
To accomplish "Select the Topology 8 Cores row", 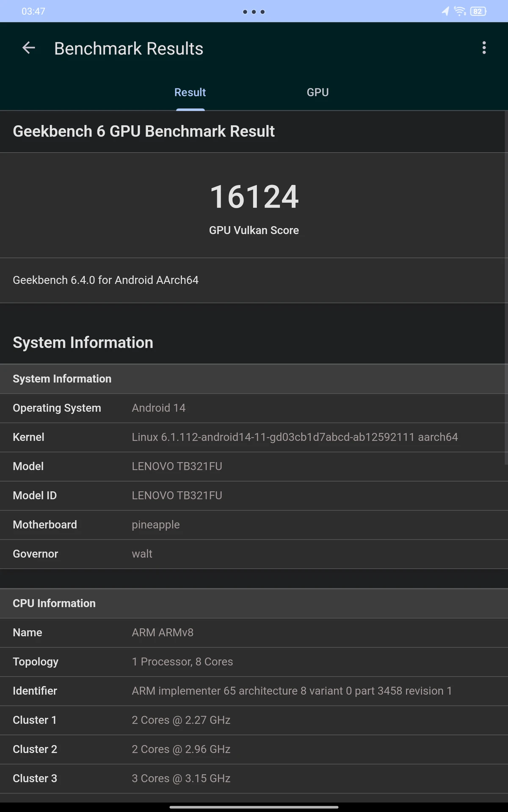I will 254,662.
